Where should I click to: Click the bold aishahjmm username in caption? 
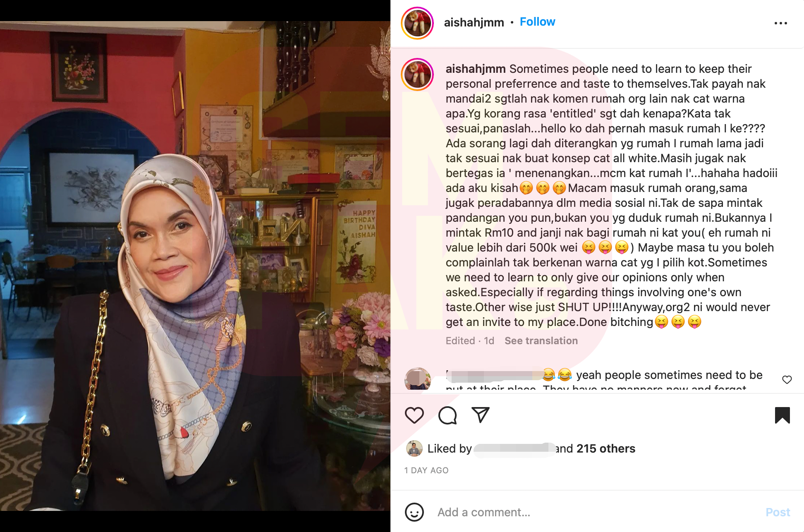pos(475,69)
